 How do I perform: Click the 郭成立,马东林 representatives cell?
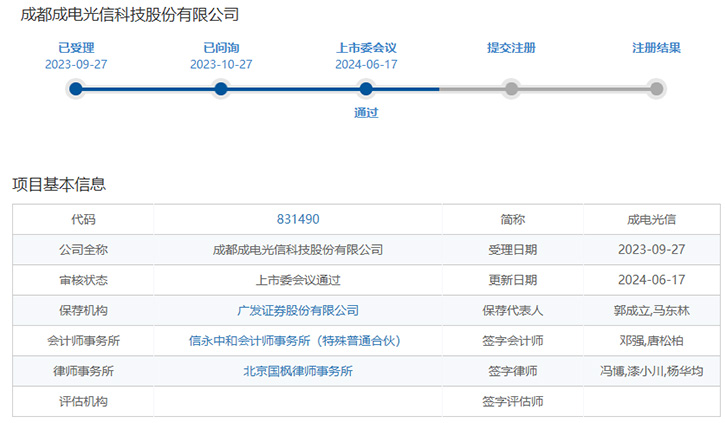click(651, 310)
